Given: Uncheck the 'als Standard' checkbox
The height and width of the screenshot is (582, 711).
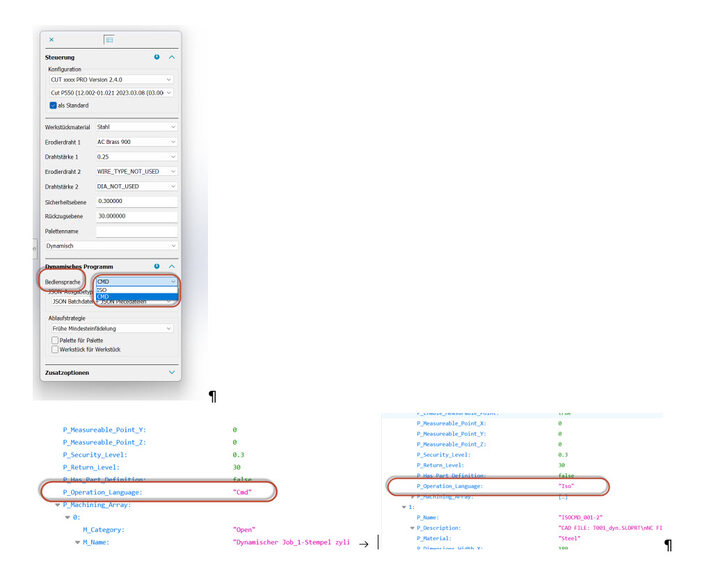Looking at the screenshot, I should [54, 105].
